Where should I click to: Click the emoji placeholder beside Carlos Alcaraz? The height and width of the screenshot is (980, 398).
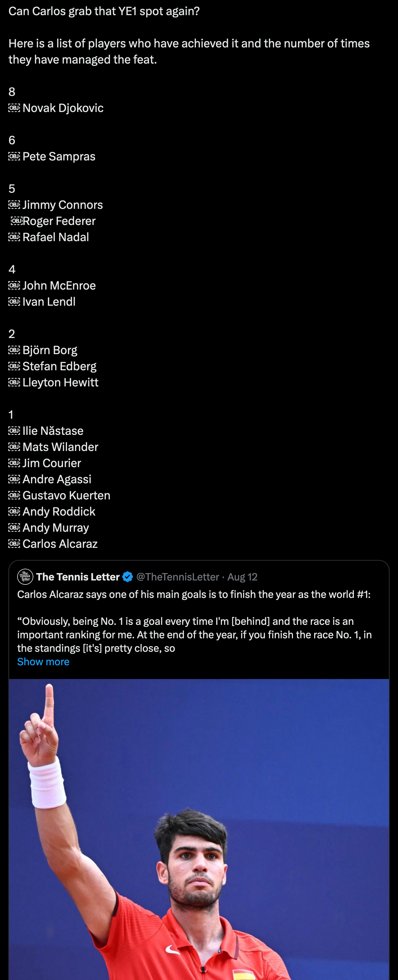pyautogui.click(x=14, y=544)
